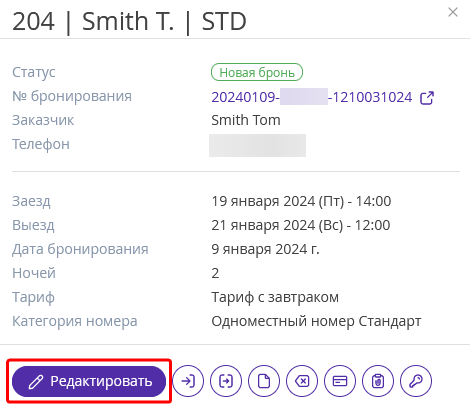This screenshot has width=470, height=405.
Task: Click the Новая бронь status badge
Action: [257, 72]
